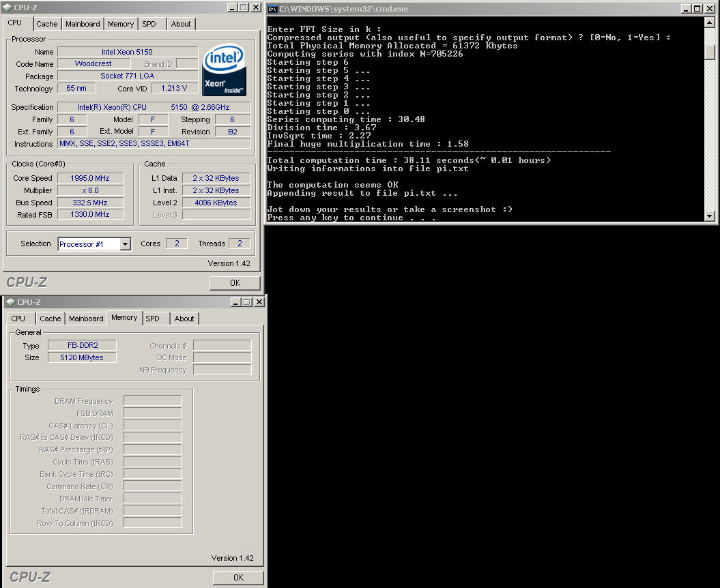Maximize the cmd.exe window
The height and width of the screenshot is (588, 720).
(x=697, y=8)
